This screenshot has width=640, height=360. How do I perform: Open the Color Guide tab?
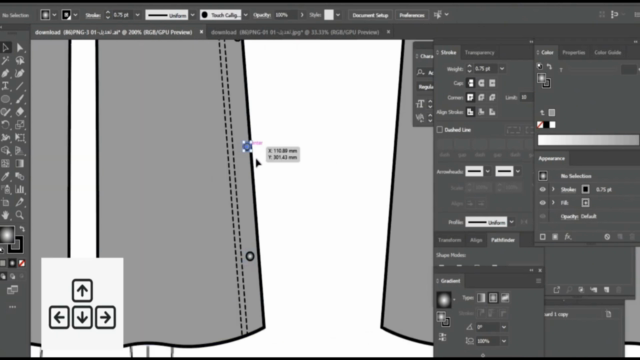608,53
